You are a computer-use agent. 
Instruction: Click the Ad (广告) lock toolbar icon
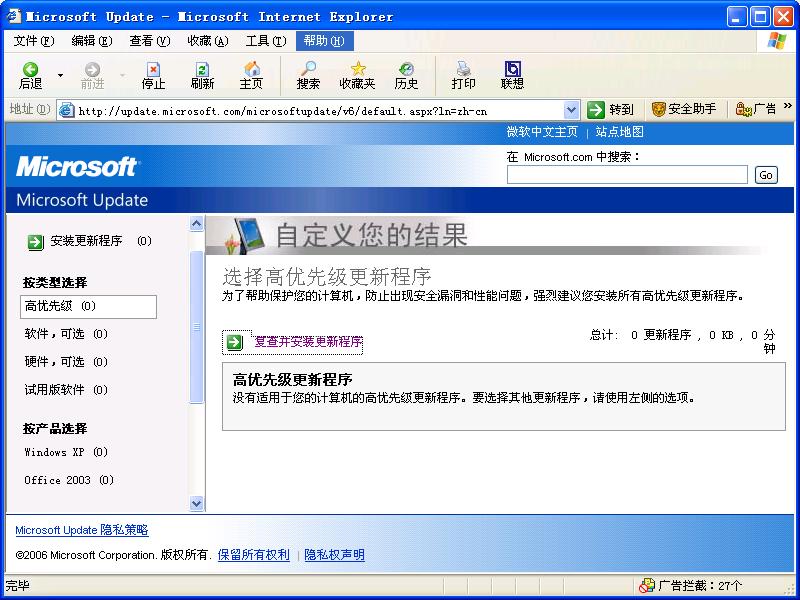pos(743,109)
